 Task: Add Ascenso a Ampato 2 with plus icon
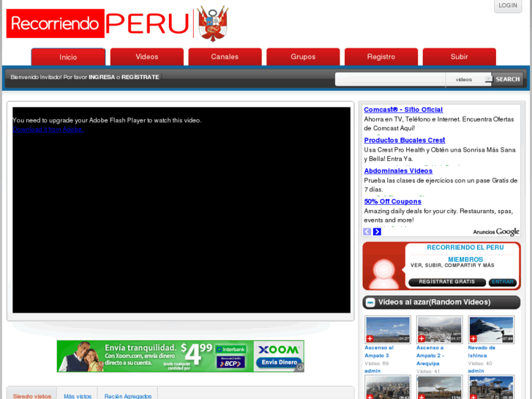[422, 338]
